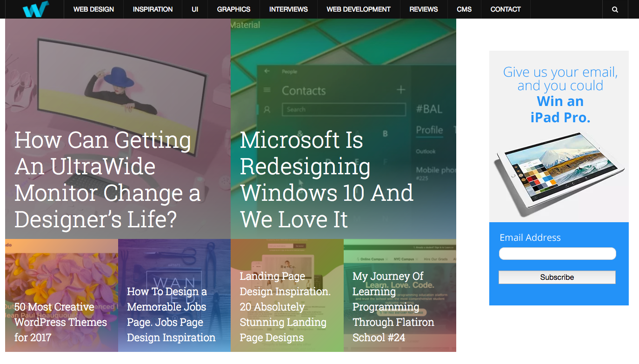Read How To Design a Memorable Jobs Page

point(171,314)
